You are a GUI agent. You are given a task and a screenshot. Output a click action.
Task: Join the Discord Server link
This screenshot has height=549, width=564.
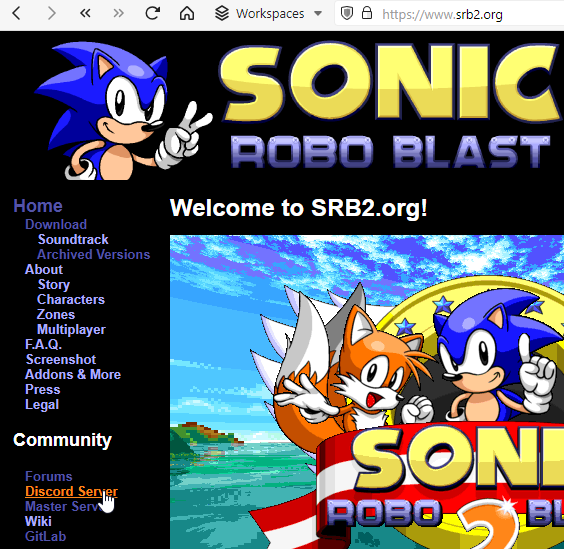click(71, 491)
